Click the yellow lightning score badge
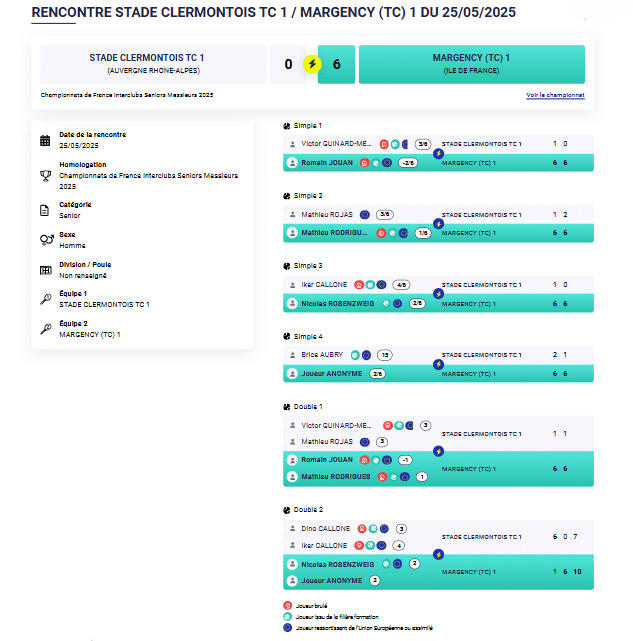This screenshot has width=633, height=641. point(311,64)
